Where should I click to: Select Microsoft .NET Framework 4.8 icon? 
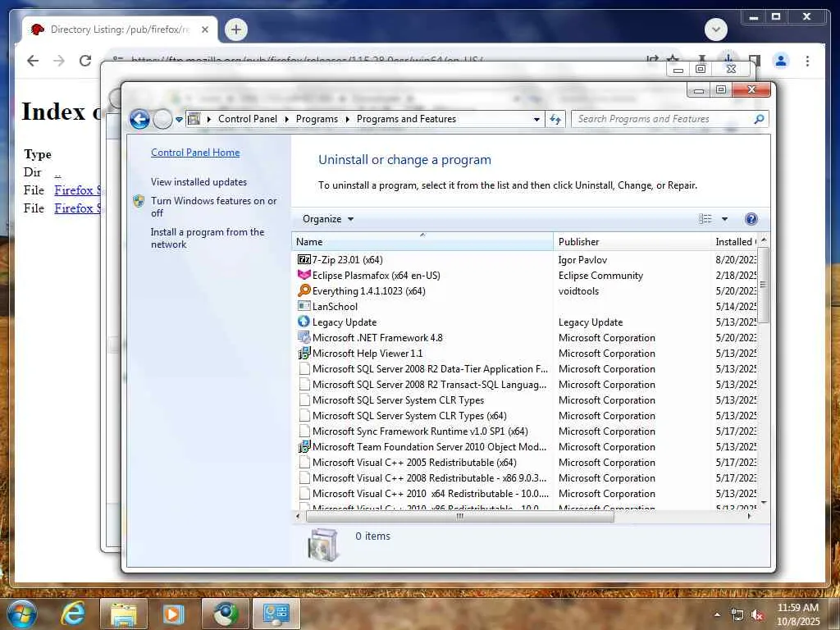[x=304, y=337]
